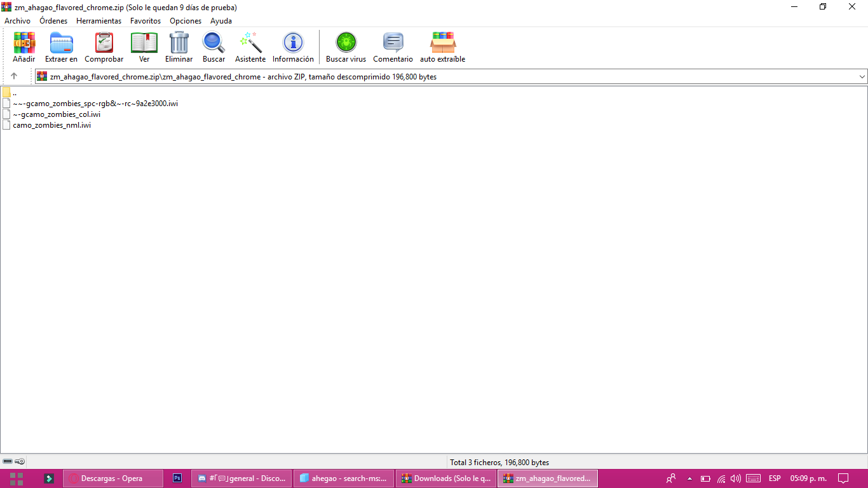Open the Ayuda menu

point(221,21)
